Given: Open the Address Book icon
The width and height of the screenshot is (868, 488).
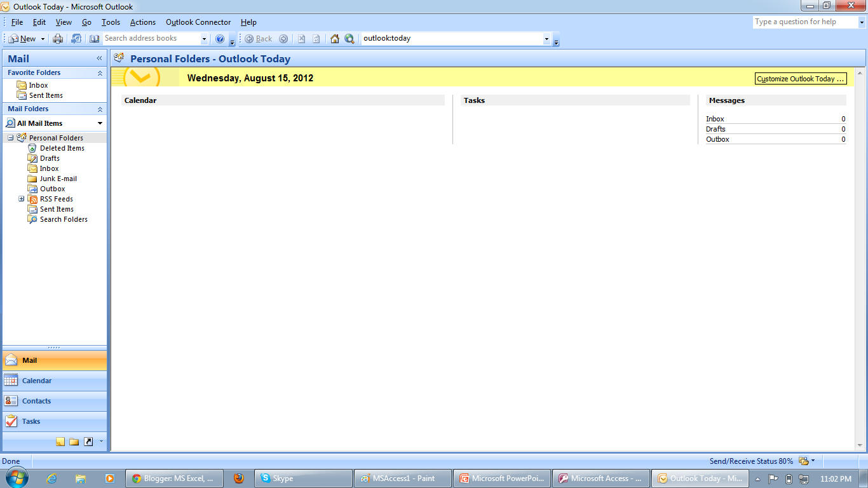Looking at the screenshot, I should pyautogui.click(x=94, y=39).
